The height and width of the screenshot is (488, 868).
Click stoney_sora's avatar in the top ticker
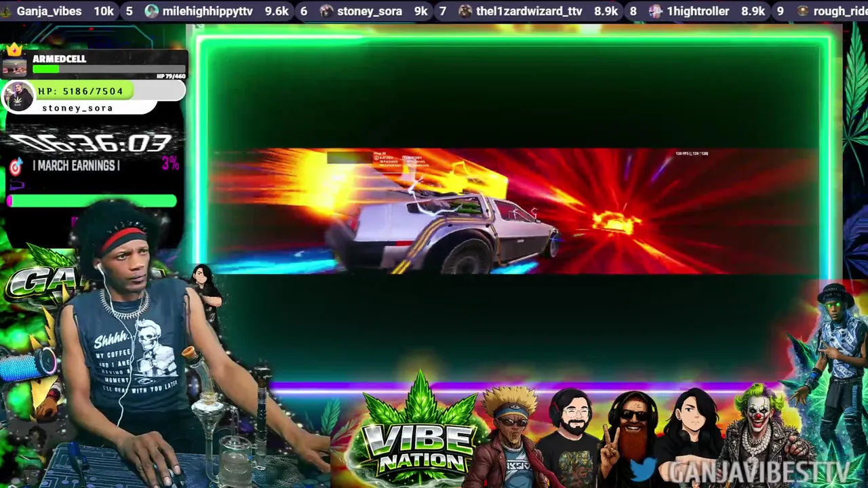[327, 11]
